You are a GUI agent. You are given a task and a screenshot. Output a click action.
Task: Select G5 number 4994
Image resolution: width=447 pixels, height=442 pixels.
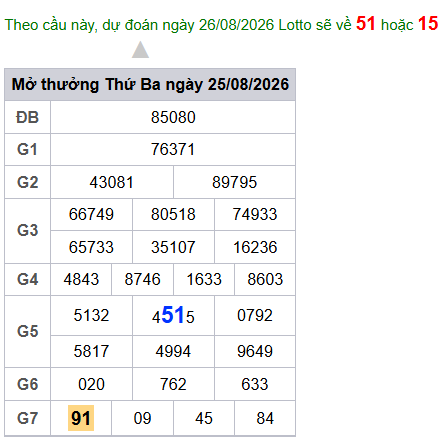point(173,351)
